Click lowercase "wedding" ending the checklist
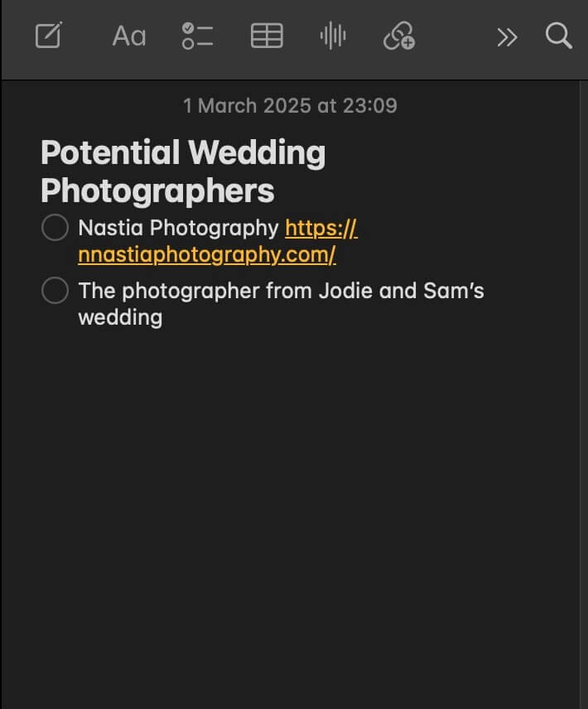 (120, 317)
